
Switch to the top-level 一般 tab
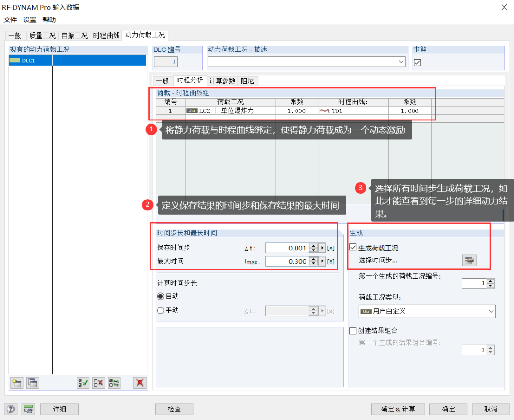click(15, 35)
